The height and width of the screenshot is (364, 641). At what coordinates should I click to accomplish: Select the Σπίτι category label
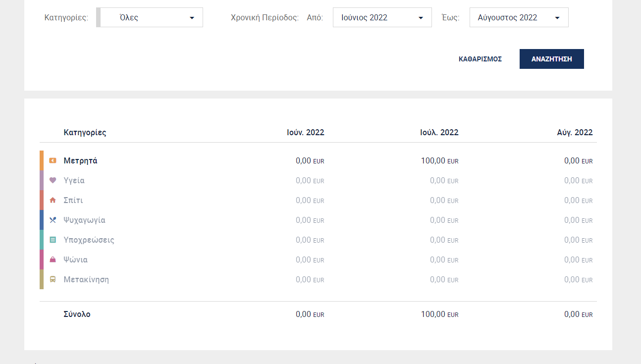point(73,200)
